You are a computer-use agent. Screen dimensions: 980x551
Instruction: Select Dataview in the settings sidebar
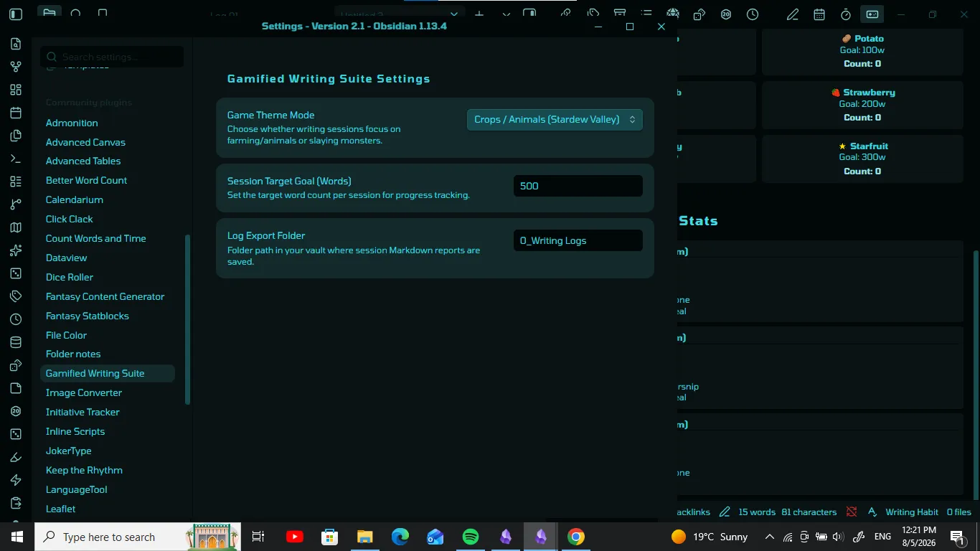(66, 258)
